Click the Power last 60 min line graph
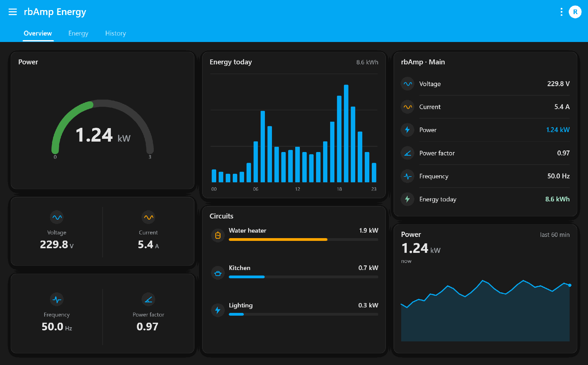588x365 pixels. point(485,310)
